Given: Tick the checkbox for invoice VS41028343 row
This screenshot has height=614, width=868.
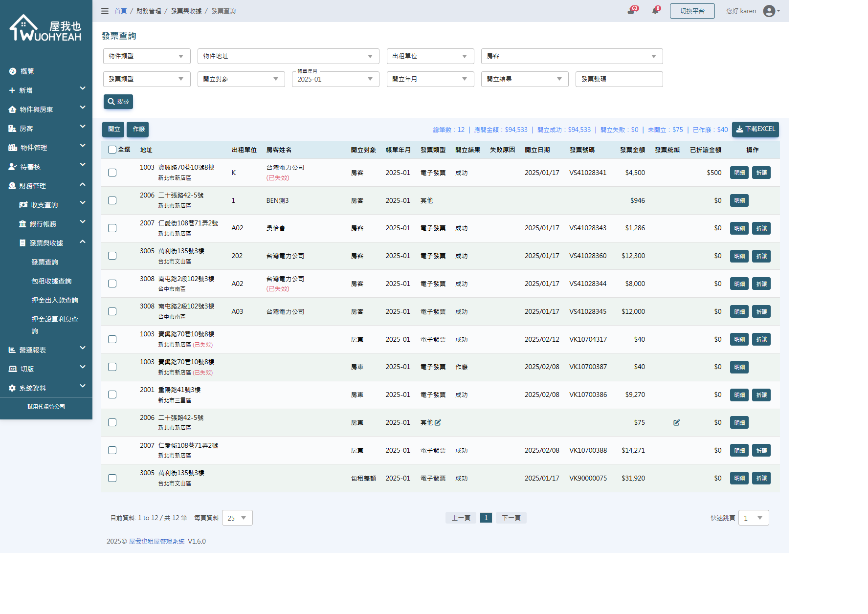Looking at the screenshot, I should coord(112,228).
